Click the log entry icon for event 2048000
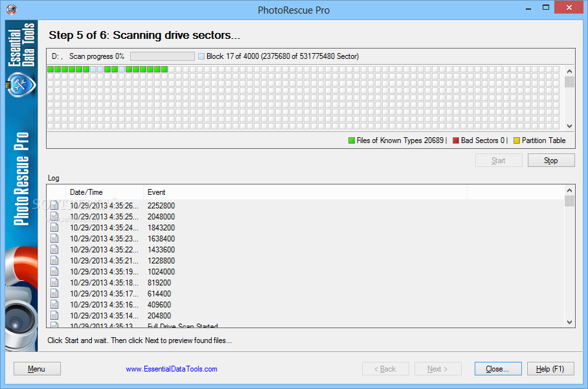 [54, 217]
